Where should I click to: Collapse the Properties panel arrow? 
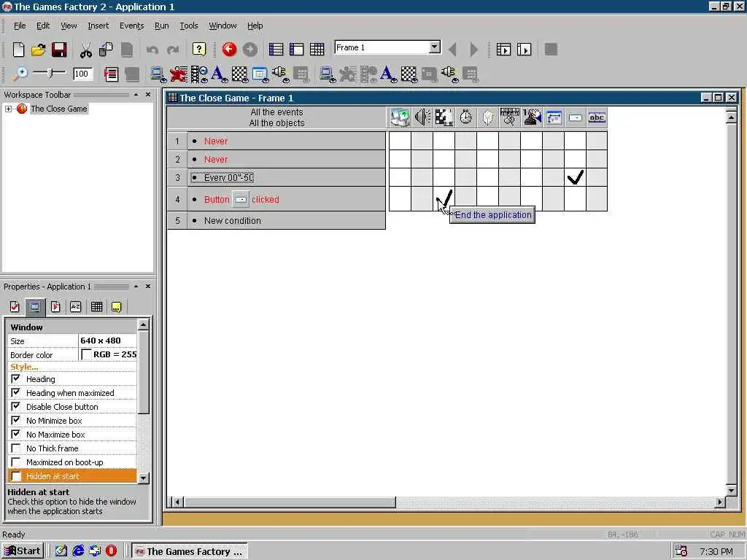coord(136,286)
